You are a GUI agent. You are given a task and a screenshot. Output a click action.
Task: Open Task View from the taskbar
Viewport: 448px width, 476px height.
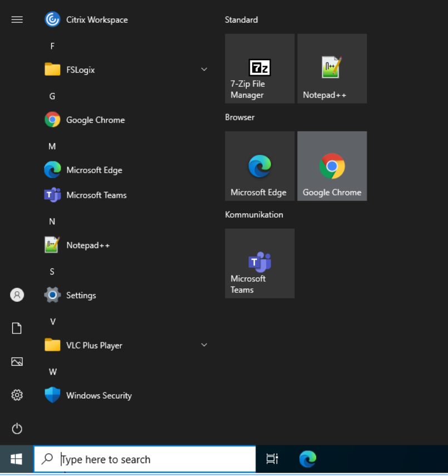click(x=272, y=459)
